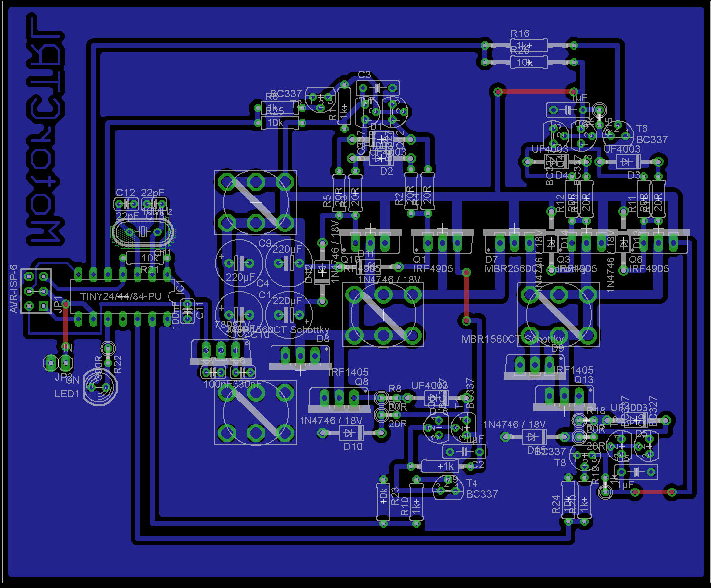Select the C2 capacitor label

pos(478,465)
